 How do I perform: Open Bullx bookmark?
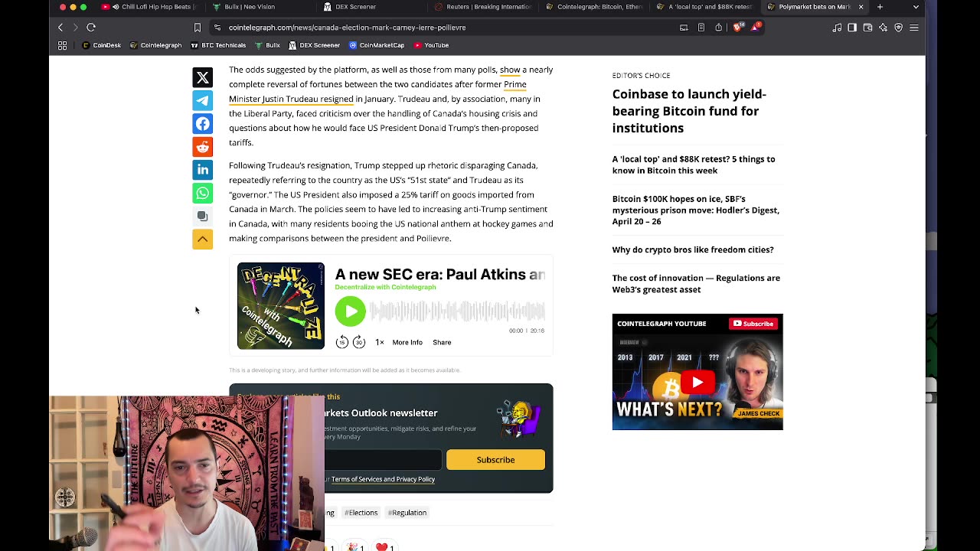pyautogui.click(x=266, y=45)
